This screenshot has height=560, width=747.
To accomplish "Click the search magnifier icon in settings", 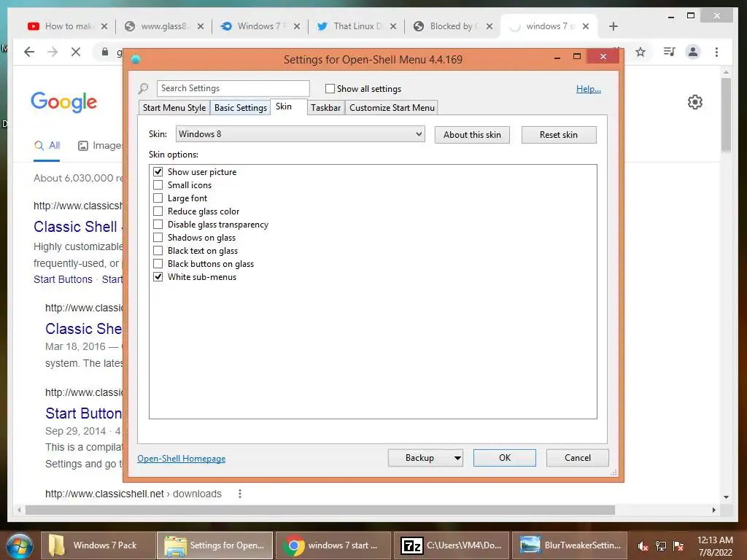I will [x=143, y=88].
